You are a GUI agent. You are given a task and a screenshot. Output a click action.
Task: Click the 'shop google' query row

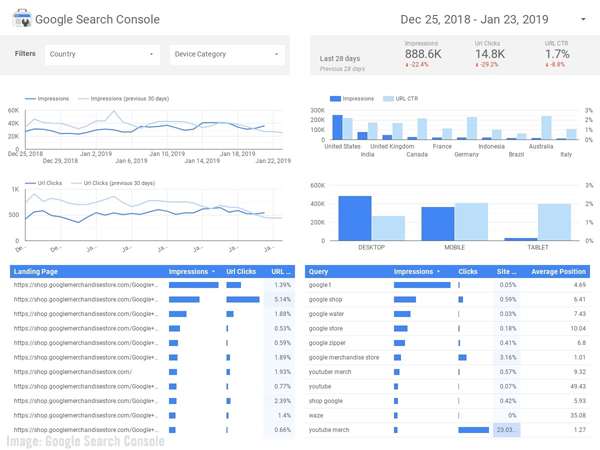[x=447, y=401]
